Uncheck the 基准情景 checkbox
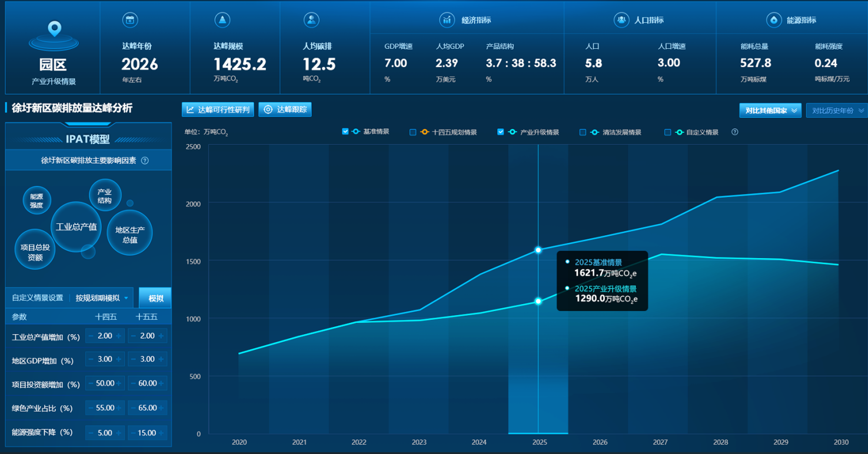Image resolution: width=868 pixels, height=454 pixels. (x=345, y=132)
